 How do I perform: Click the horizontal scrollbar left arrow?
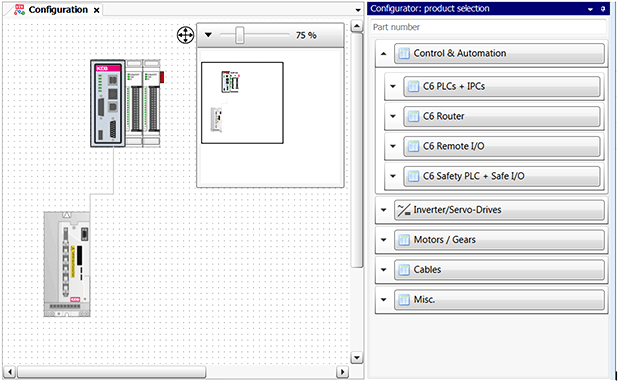pos(10,372)
